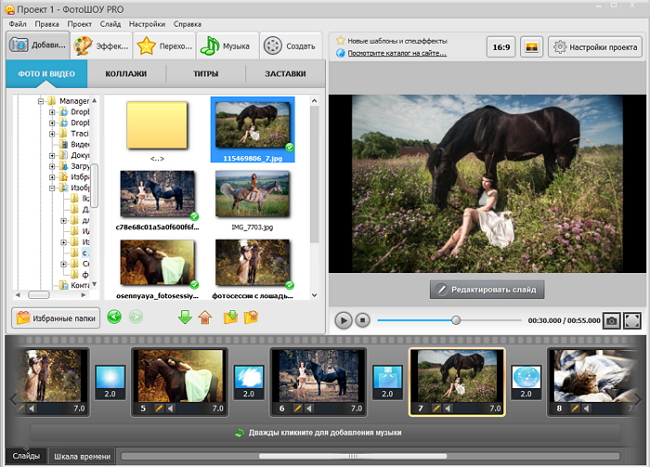Switch to Слайды view
650x467 pixels.
[26, 456]
